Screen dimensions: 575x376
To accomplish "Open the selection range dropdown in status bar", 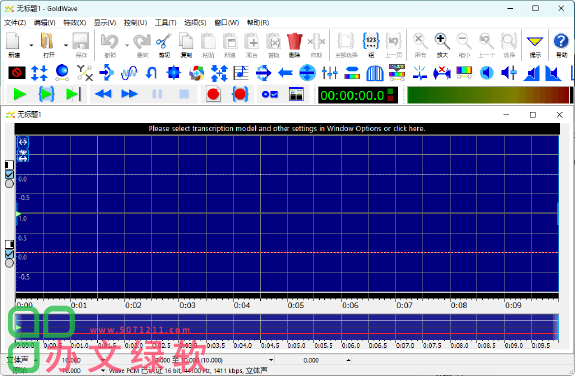I will 271,360.
